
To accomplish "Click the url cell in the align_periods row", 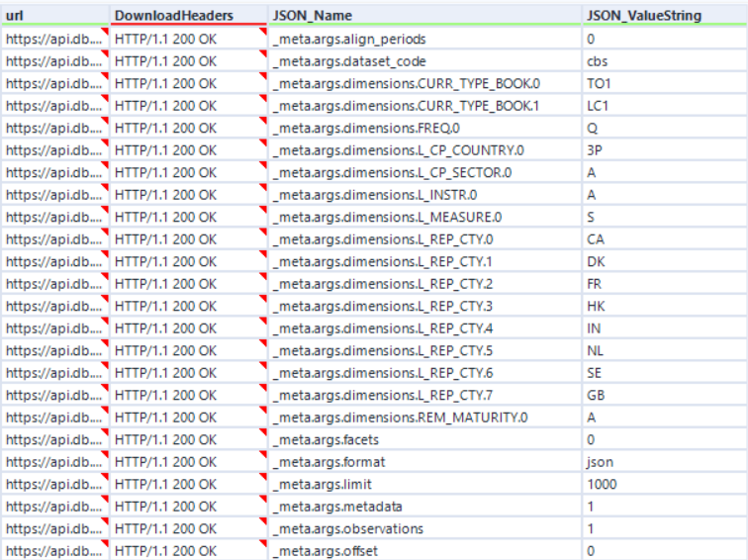I will coord(55,39).
